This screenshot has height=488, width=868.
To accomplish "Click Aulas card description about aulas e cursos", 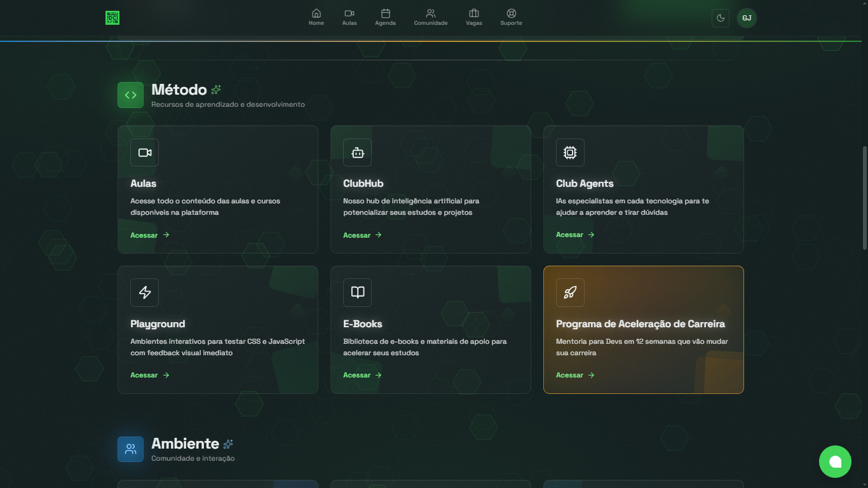I will click(x=205, y=207).
